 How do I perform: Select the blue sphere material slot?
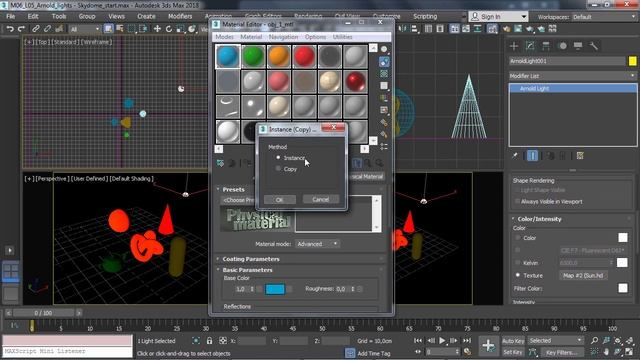228,56
